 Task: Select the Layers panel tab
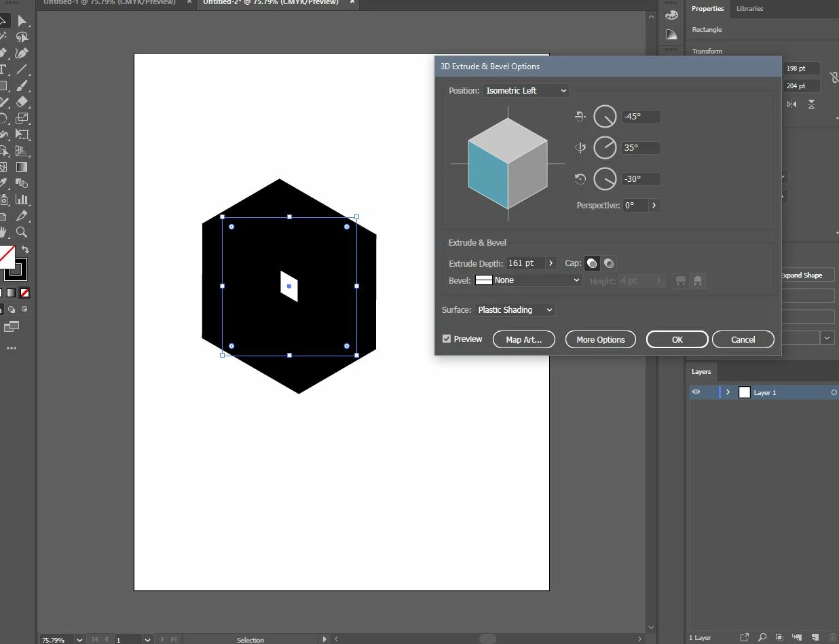click(701, 371)
